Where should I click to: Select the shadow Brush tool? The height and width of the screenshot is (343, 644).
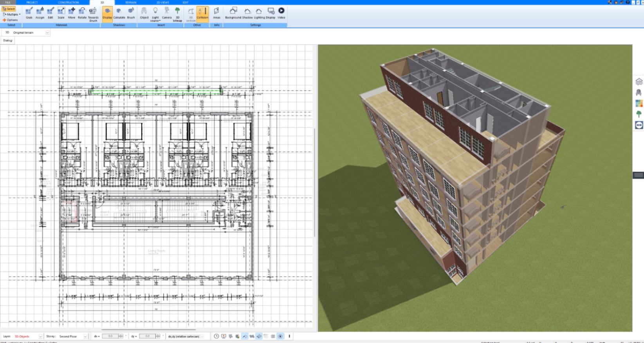tap(131, 13)
